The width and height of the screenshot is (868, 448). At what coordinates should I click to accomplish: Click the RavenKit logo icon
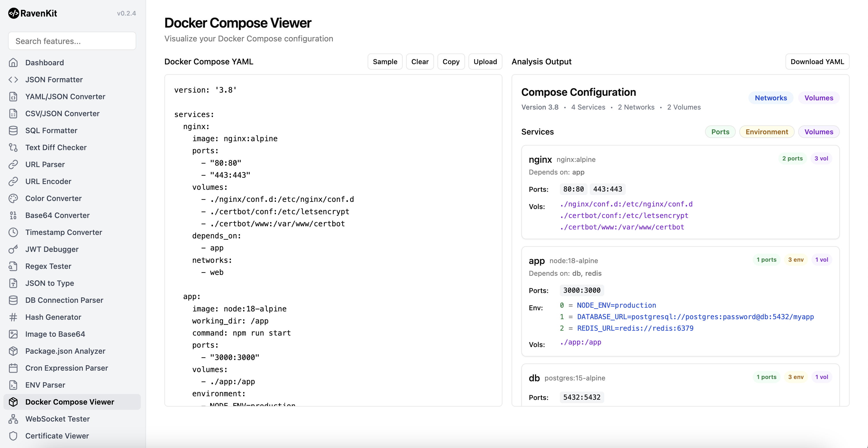click(x=14, y=13)
